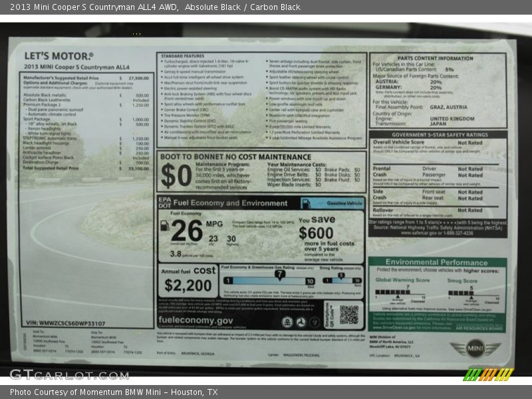Click the large 26 MPG number
532x399 pixels.
187,231
